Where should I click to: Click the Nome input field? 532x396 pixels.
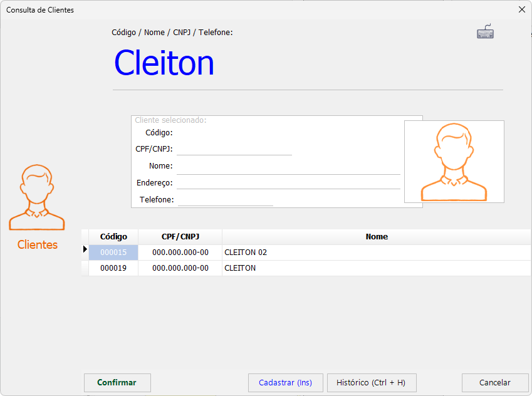point(288,166)
